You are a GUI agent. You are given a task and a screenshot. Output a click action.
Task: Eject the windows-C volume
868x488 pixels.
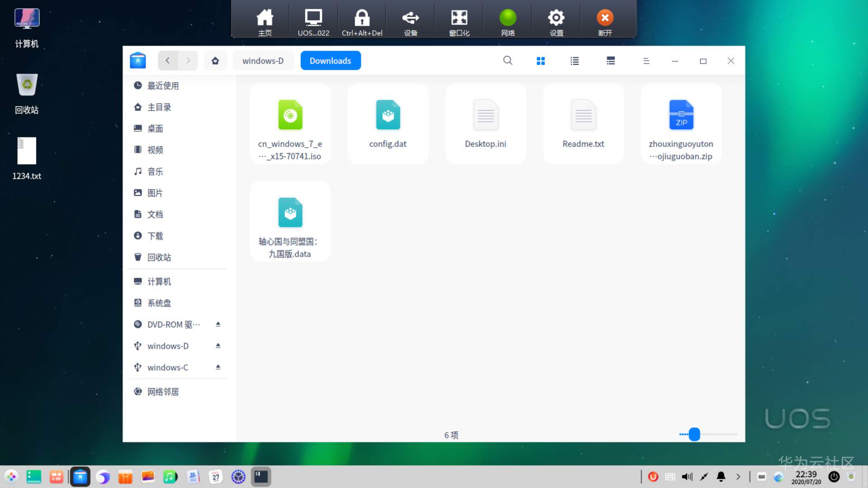218,367
